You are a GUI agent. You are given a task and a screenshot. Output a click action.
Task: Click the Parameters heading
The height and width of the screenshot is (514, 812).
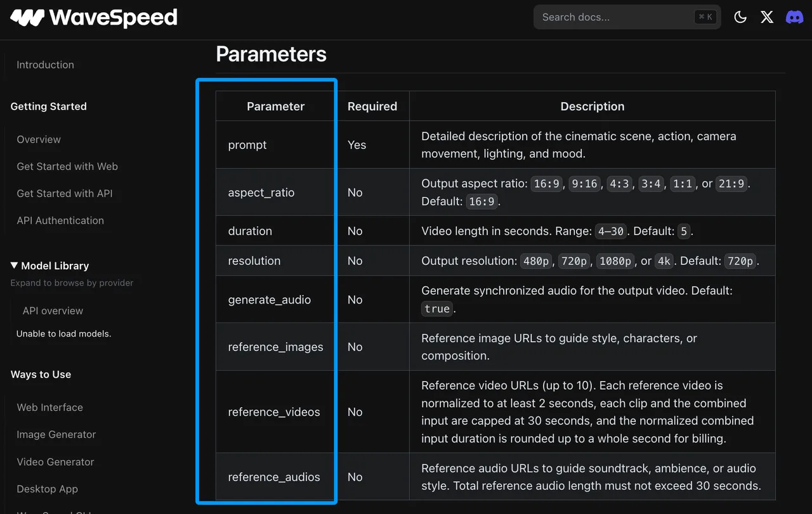coord(271,55)
